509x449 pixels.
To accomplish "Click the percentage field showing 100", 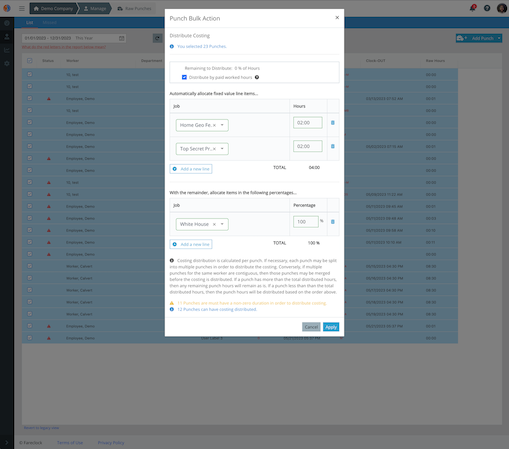I will coord(306,222).
